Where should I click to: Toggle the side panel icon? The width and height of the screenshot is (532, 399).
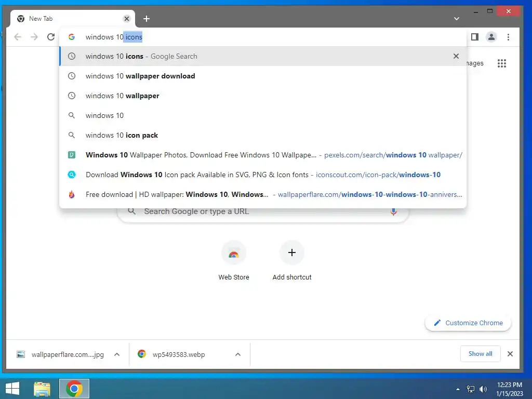coord(475,37)
